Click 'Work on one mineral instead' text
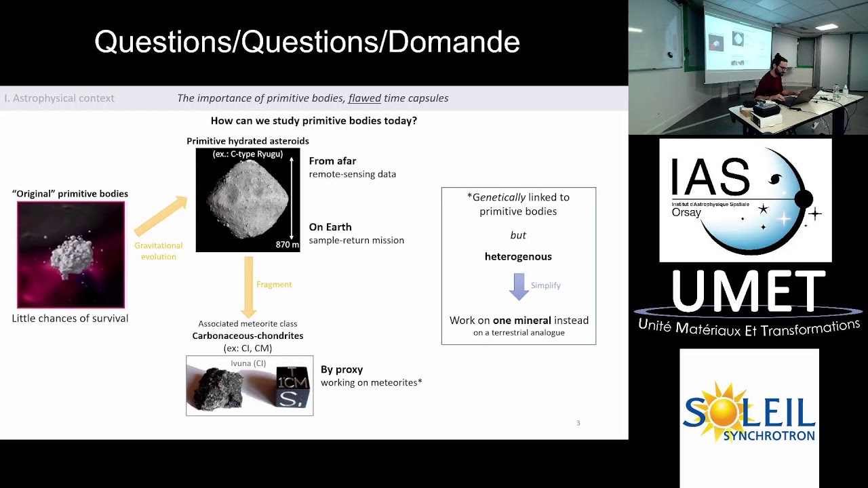Viewport: 868px width, 488px height. click(x=519, y=320)
